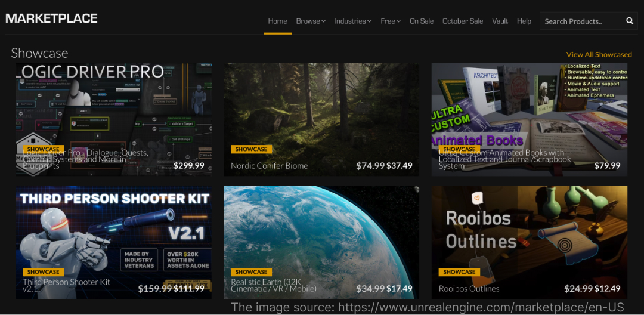Open the October Sale page
This screenshot has width=644, height=315.
pyautogui.click(x=463, y=21)
